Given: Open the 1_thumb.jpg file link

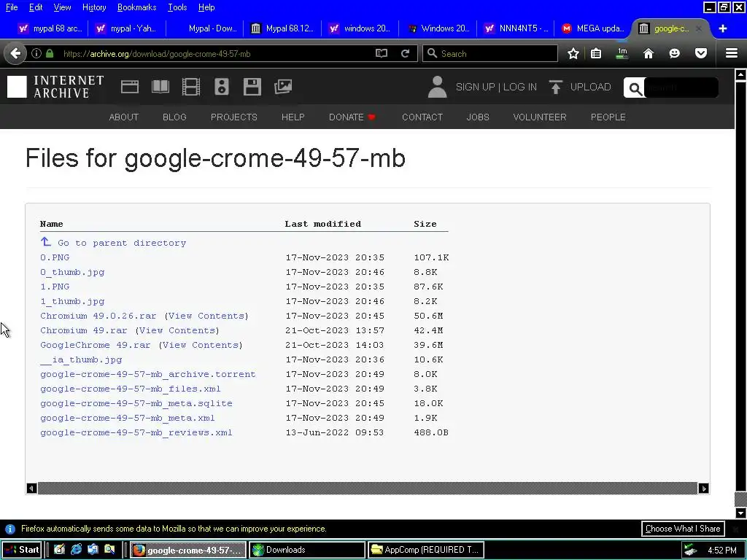Looking at the screenshot, I should point(72,301).
